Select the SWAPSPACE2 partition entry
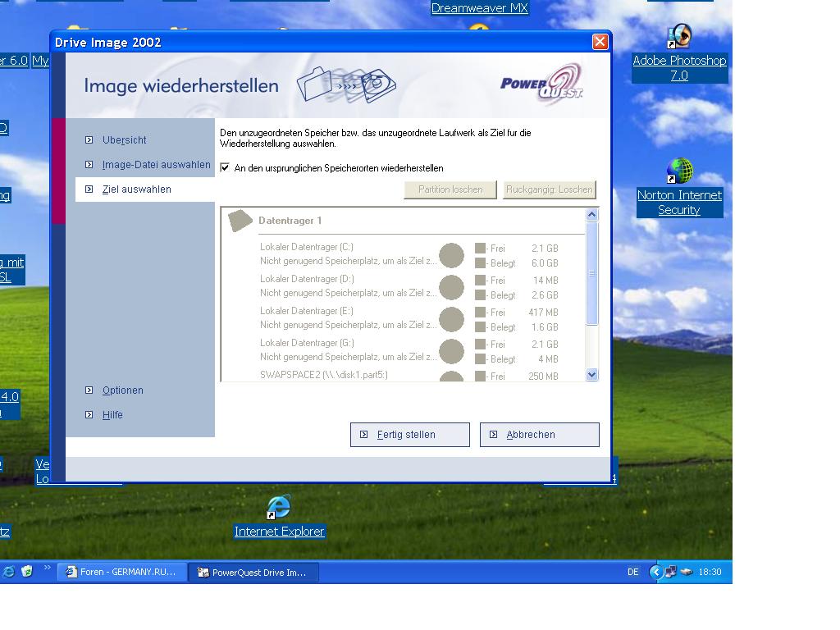 pos(323,375)
